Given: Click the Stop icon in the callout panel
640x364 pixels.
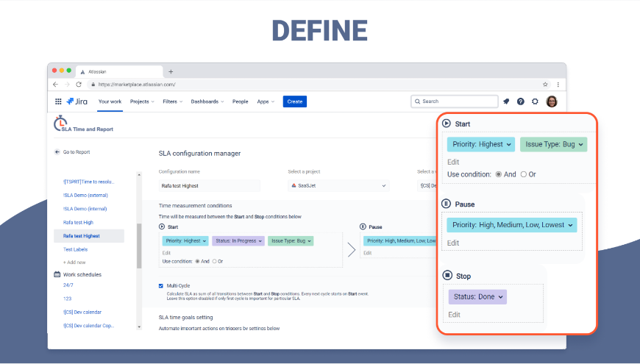Looking at the screenshot, I should [447, 275].
